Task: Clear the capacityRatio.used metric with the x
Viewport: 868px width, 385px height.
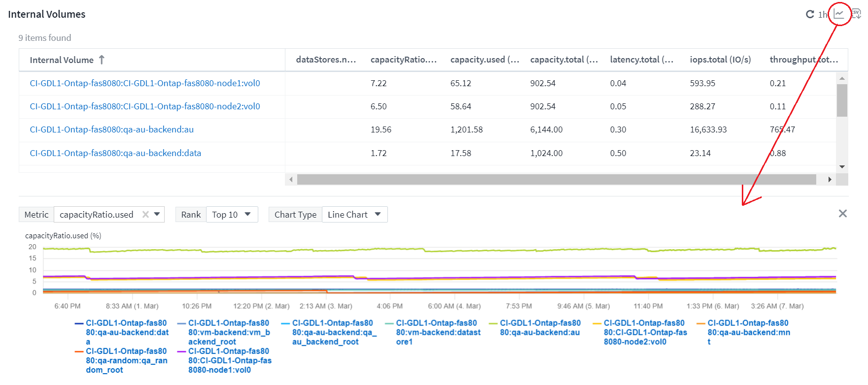Action: (x=145, y=214)
